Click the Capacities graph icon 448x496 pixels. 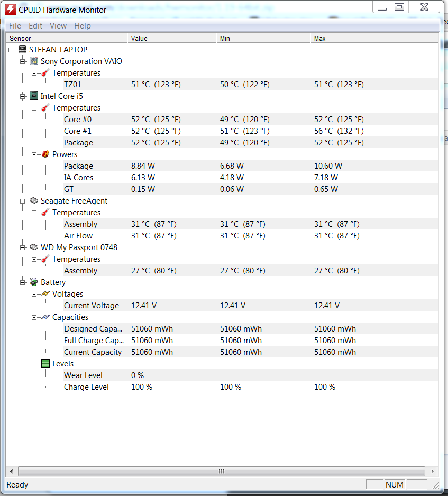(x=45, y=317)
